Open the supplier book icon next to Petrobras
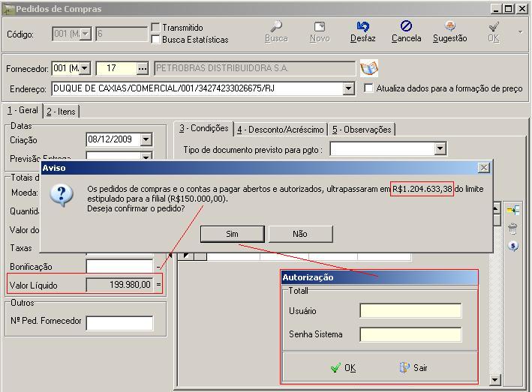Viewport: 532px width, 392px height. (369, 68)
